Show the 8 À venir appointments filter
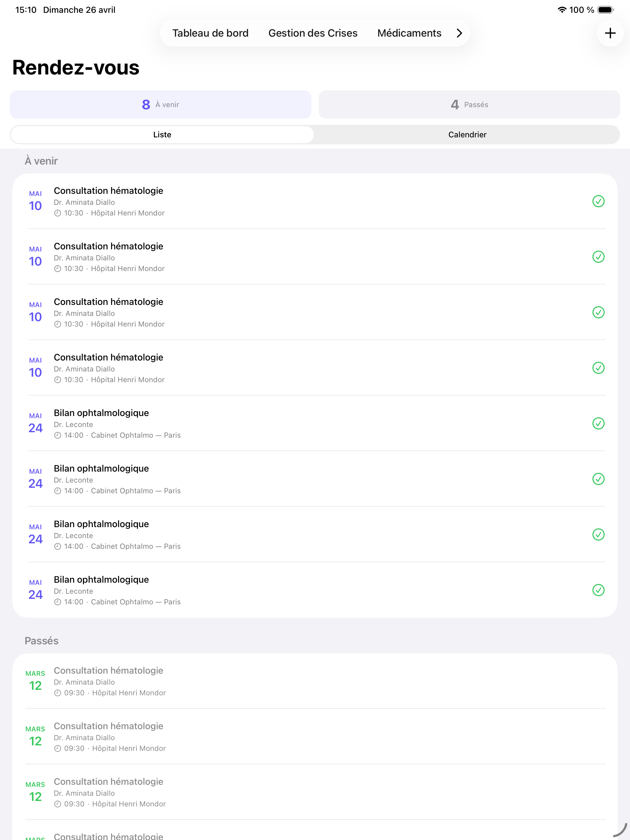This screenshot has height=840, width=630. click(160, 104)
